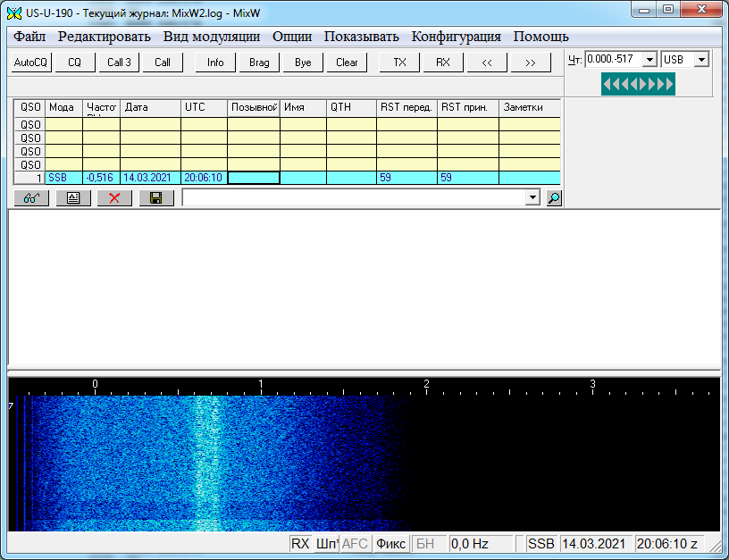
Task: Click the RST перед. cell showing 59
Action: coord(406,178)
